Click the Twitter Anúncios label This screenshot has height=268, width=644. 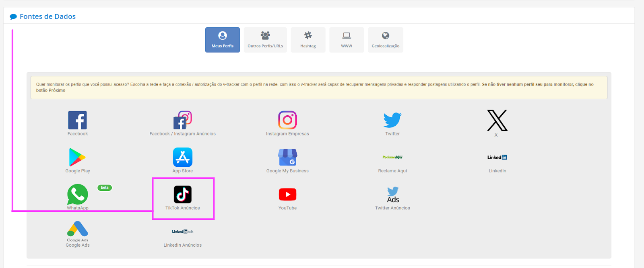coord(392,208)
